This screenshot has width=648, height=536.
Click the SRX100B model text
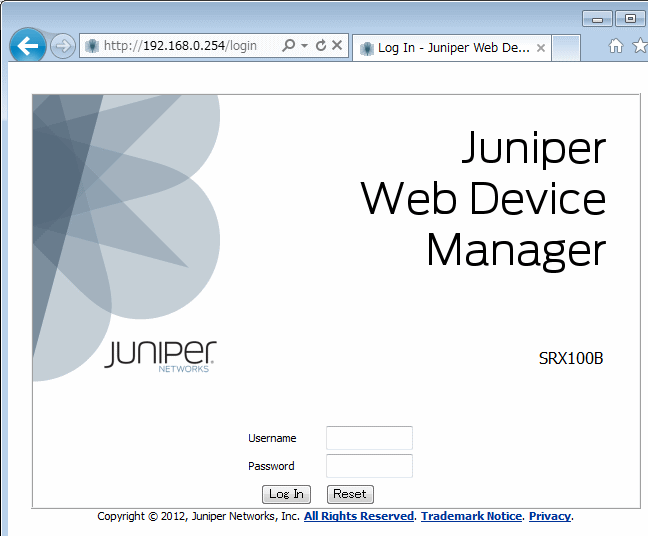(571, 358)
